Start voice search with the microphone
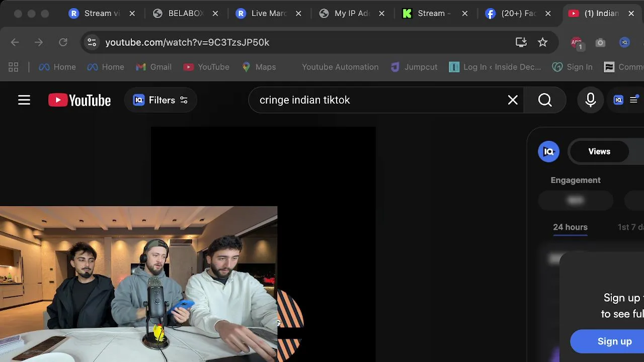Image resolution: width=644 pixels, height=362 pixels. point(591,100)
